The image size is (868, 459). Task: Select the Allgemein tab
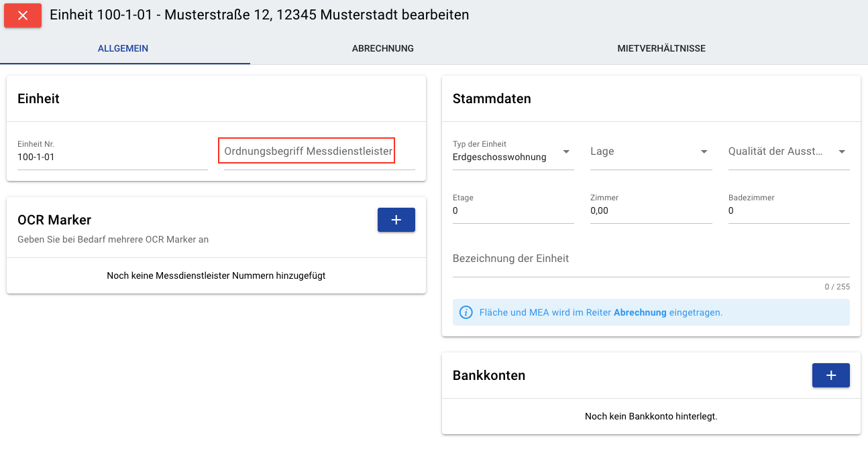click(123, 48)
